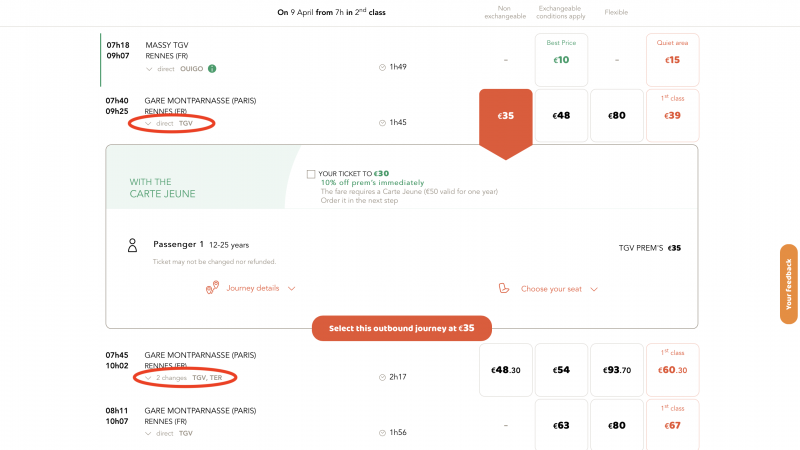
Task: Click the Passenger 1 person icon
Action: tap(132, 245)
